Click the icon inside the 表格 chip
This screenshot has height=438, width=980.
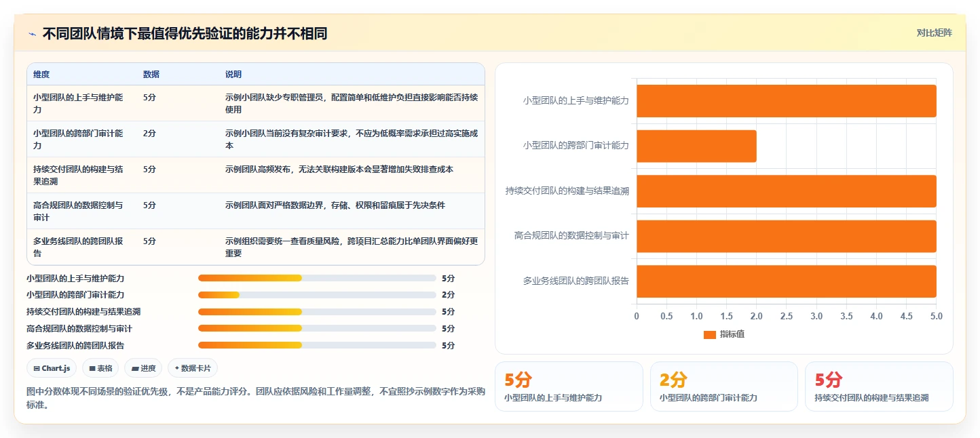tap(92, 368)
